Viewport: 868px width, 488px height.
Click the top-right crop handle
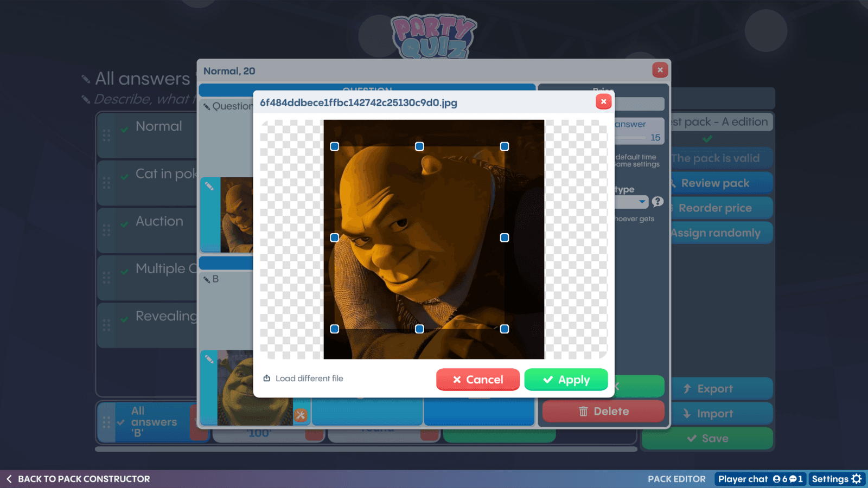pyautogui.click(x=505, y=146)
